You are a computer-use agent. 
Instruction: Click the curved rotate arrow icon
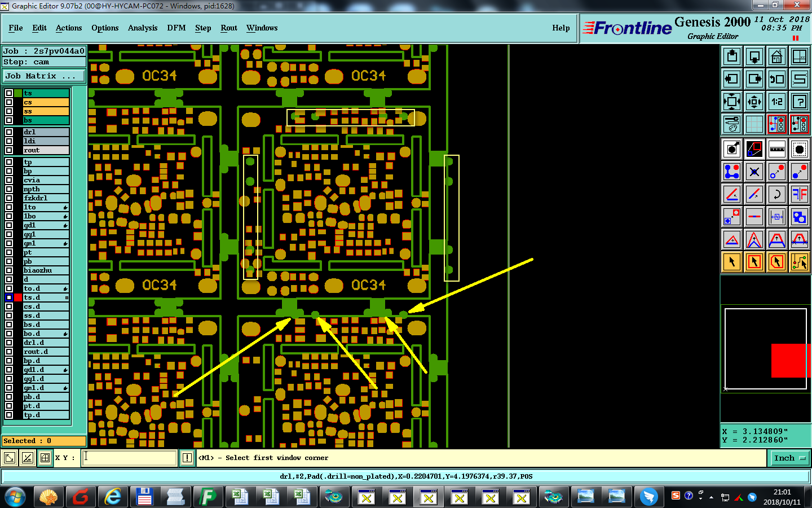click(x=777, y=194)
